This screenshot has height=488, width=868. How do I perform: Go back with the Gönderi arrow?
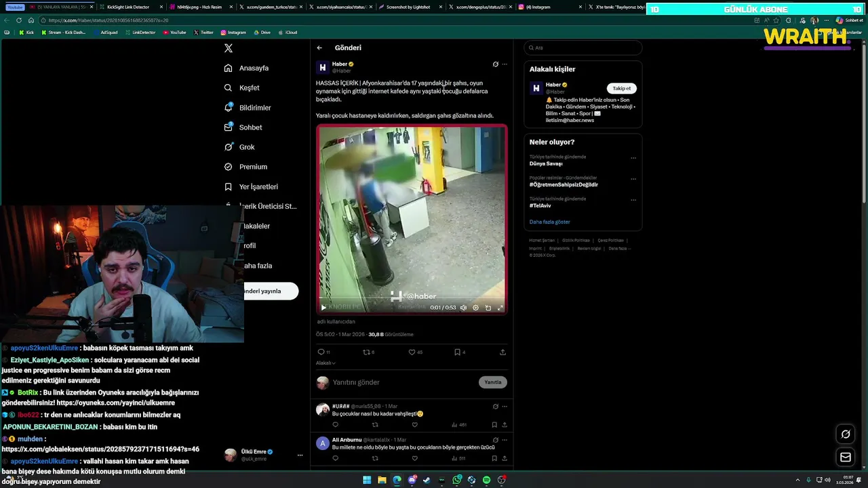319,48
